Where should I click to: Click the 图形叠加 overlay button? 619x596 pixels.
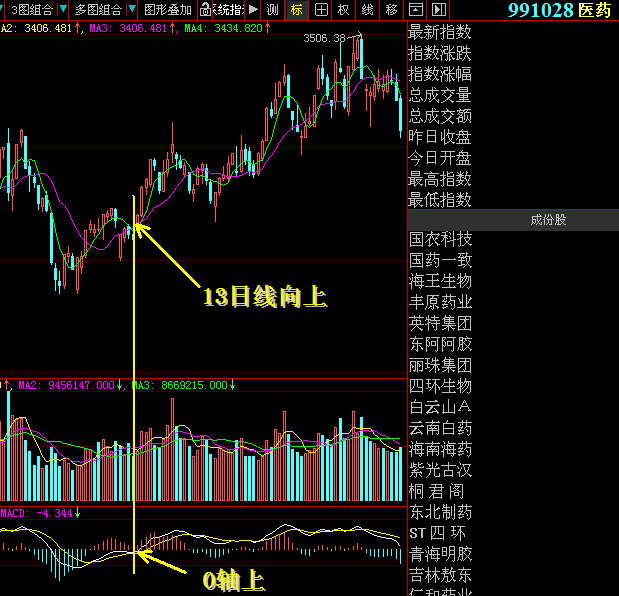point(167,10)
